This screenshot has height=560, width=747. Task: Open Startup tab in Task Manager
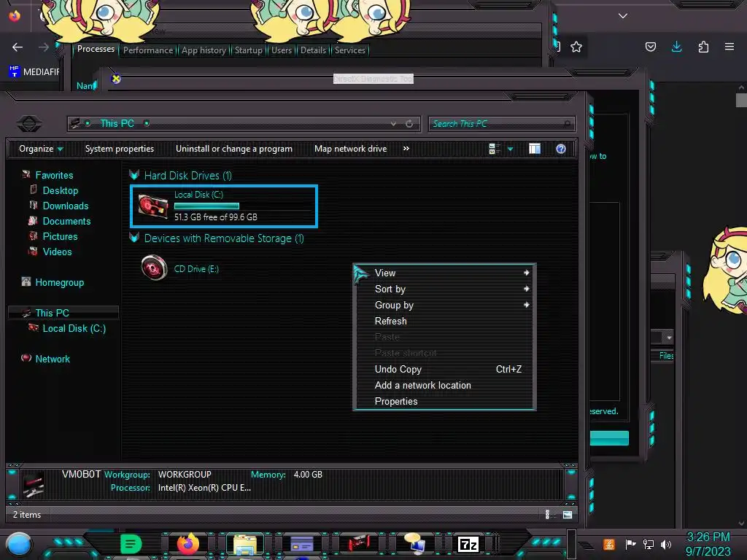[248, 50]
